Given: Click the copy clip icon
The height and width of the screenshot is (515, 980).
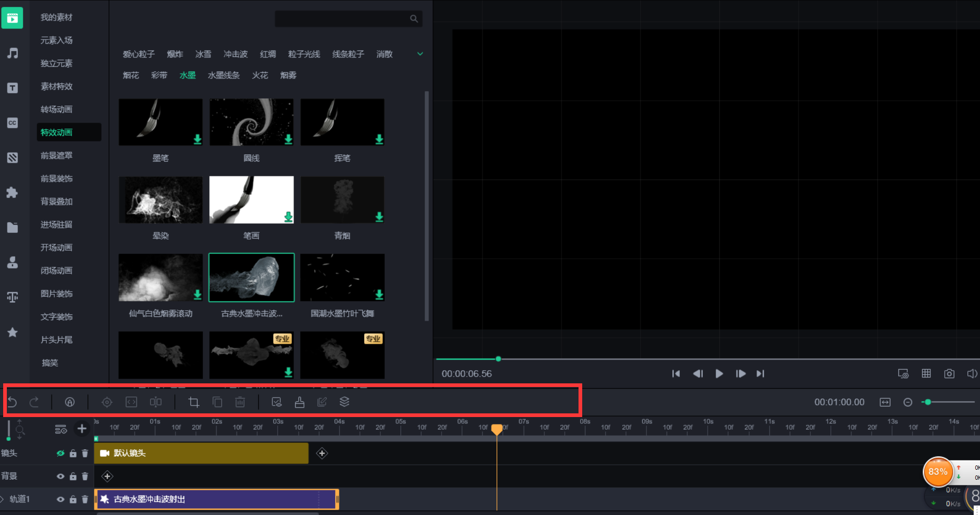Looking at the screenshot, I should pos(217,402).
